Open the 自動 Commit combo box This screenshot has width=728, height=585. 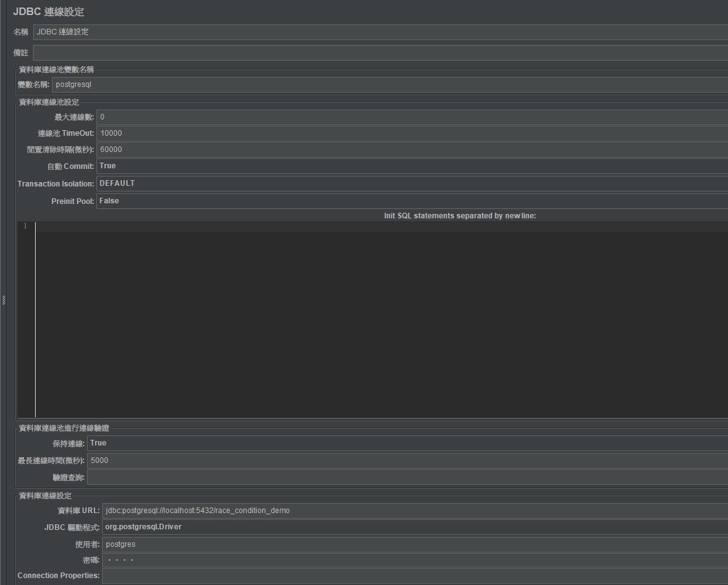coord(410,166)
